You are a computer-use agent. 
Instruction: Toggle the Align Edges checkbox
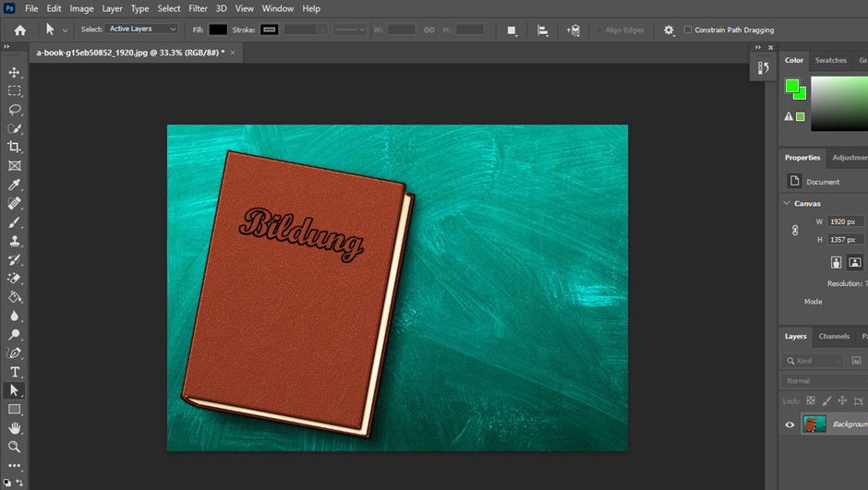(598, 30)
